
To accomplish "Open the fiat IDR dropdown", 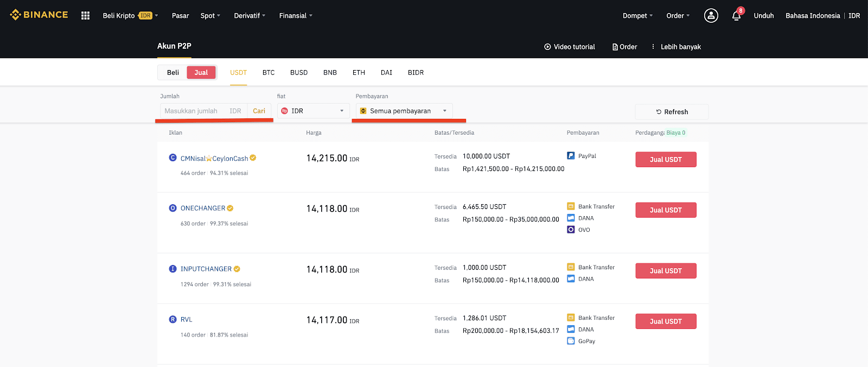I will (314, 111).
